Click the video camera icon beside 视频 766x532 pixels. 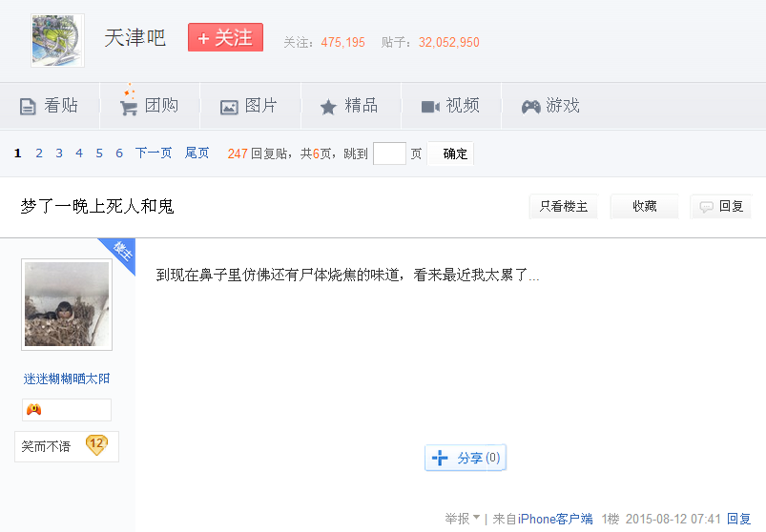click(x=430, y=107)
